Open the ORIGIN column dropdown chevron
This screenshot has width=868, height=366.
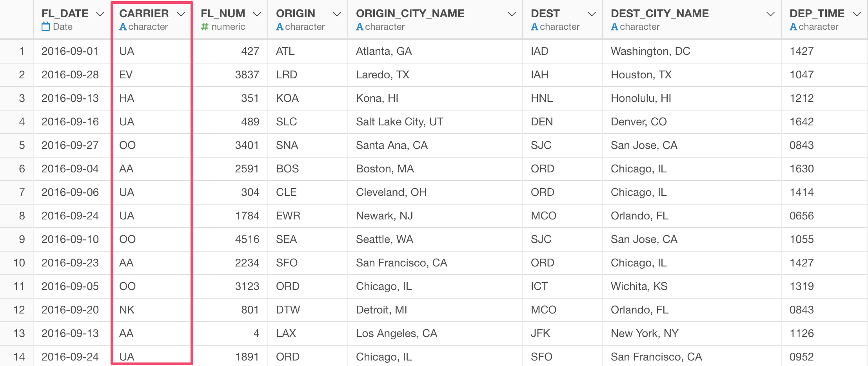click(337, 14)
